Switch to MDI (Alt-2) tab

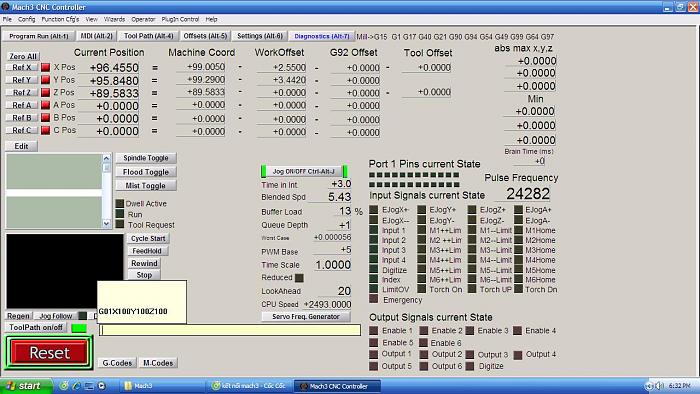point(96,36)
